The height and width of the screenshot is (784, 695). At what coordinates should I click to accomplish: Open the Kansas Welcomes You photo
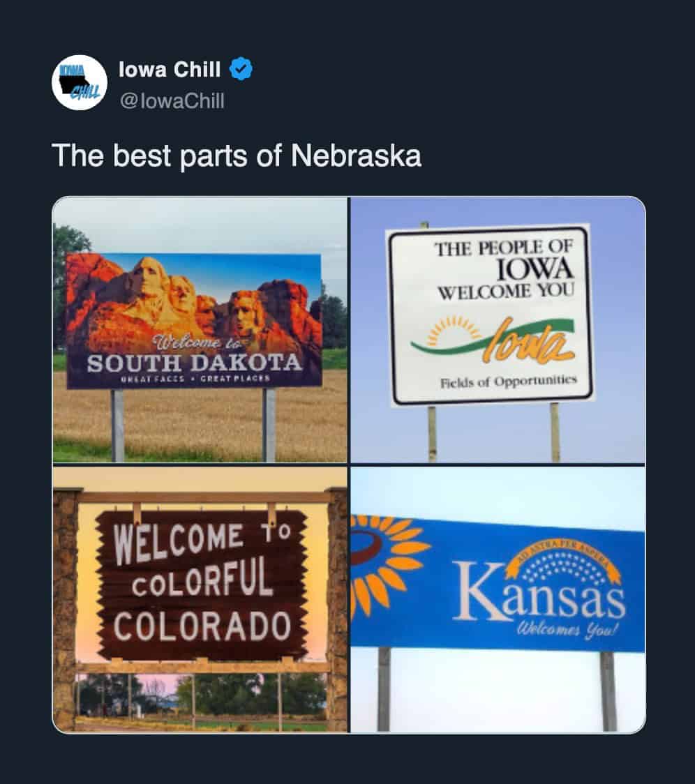498,599
